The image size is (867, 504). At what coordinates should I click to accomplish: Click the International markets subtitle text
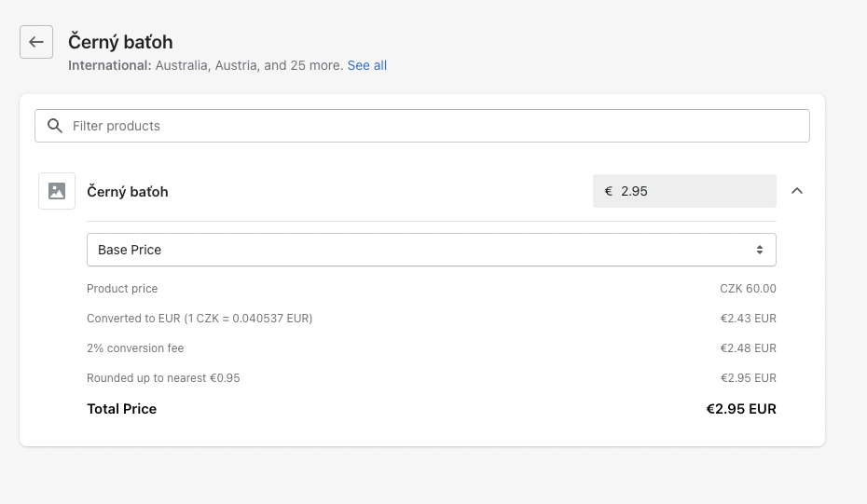tap(205, 65)
